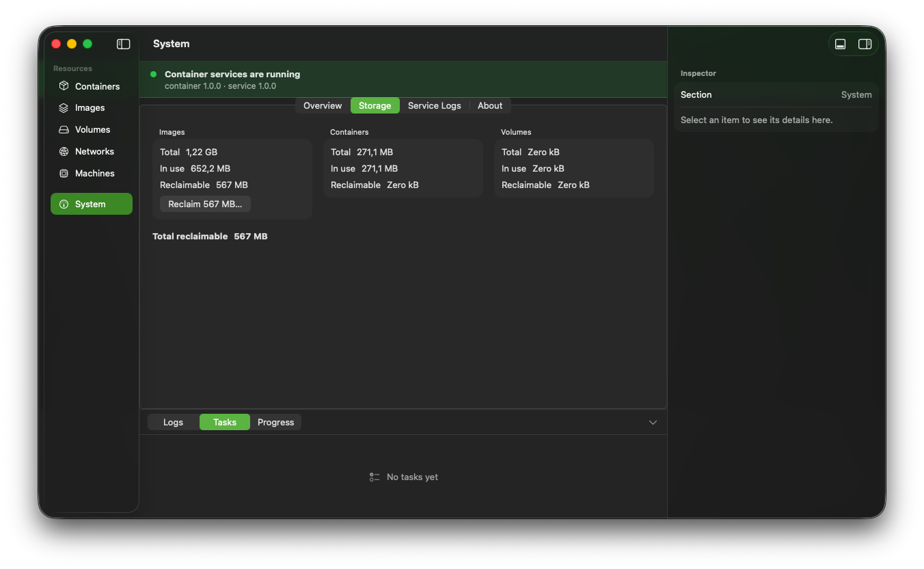Click the Volumes drive icon in the sidebar

point(64,130)
